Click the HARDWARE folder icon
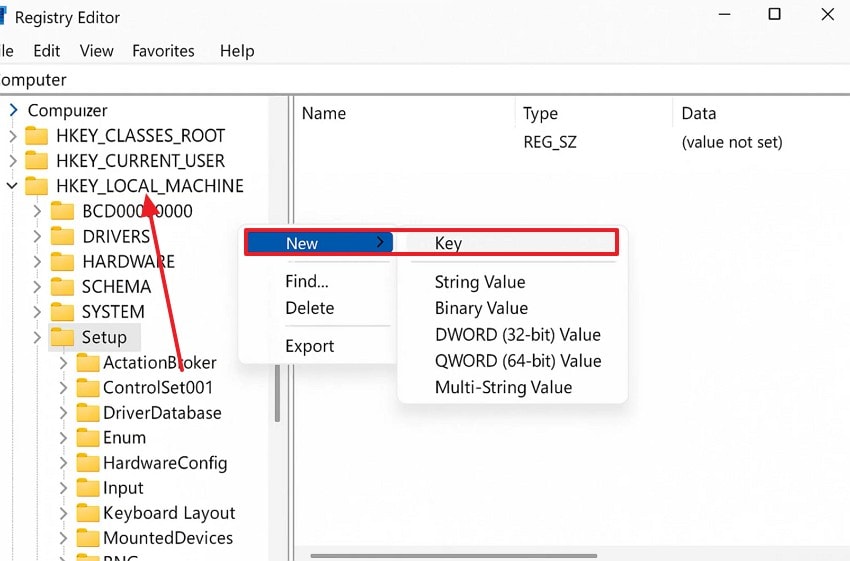 pyautogui.click(x=62, y=261)
